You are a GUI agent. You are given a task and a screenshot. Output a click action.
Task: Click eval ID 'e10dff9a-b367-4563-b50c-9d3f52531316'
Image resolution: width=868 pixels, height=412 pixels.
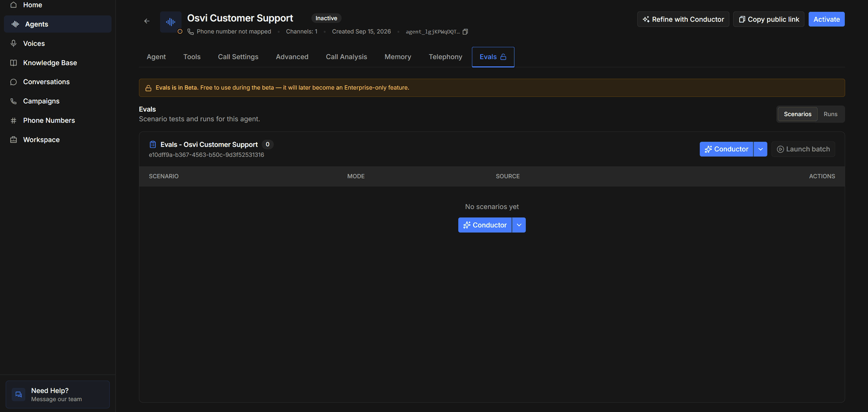tap(207, 155)
